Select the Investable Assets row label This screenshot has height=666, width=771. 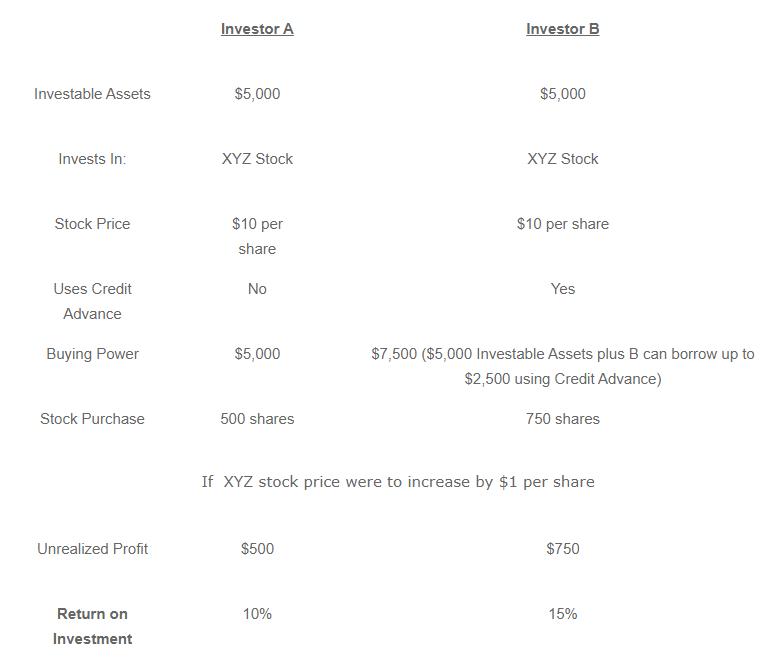coord(92,94)
